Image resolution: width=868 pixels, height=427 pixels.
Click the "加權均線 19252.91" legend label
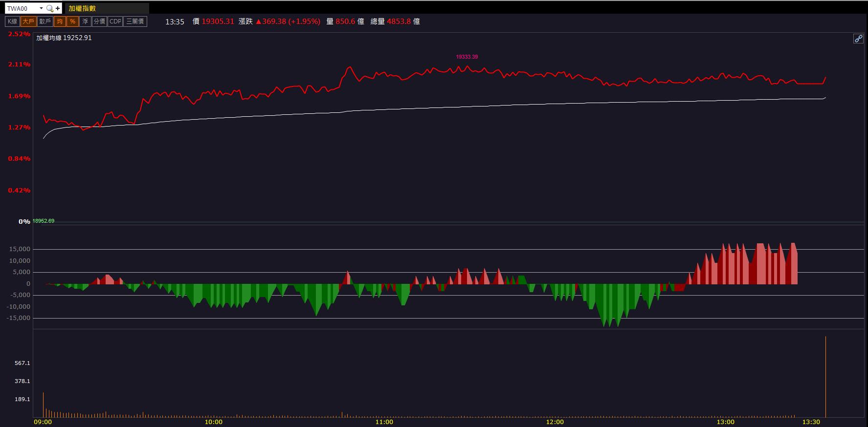(64, 38)
